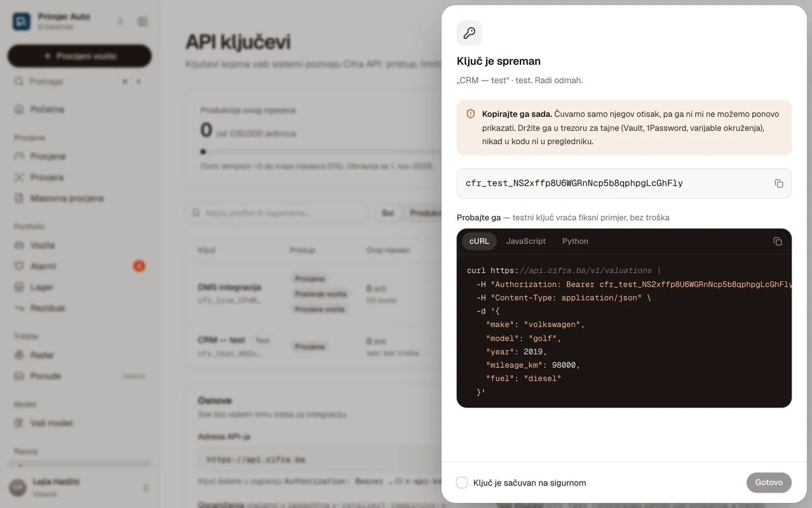Open Vozila in the background sidebar
Screen dimensions: 812x508
[x=80, y=245]
